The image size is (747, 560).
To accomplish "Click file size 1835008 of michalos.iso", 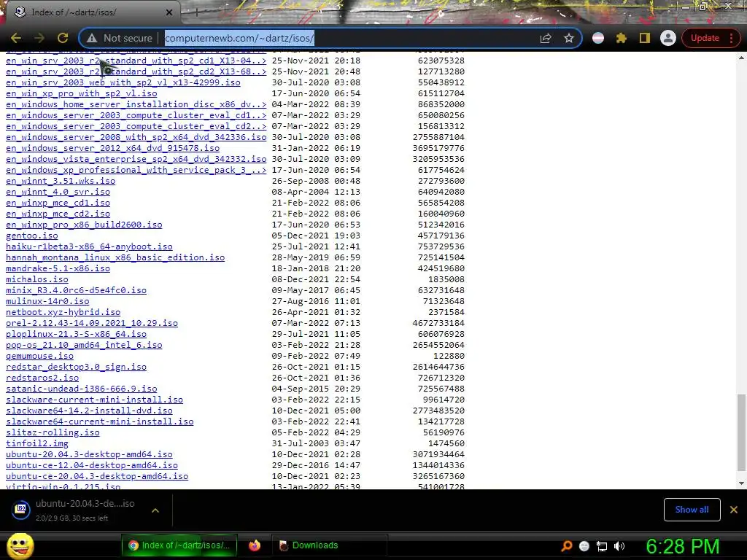I will (x=446, y=279).
